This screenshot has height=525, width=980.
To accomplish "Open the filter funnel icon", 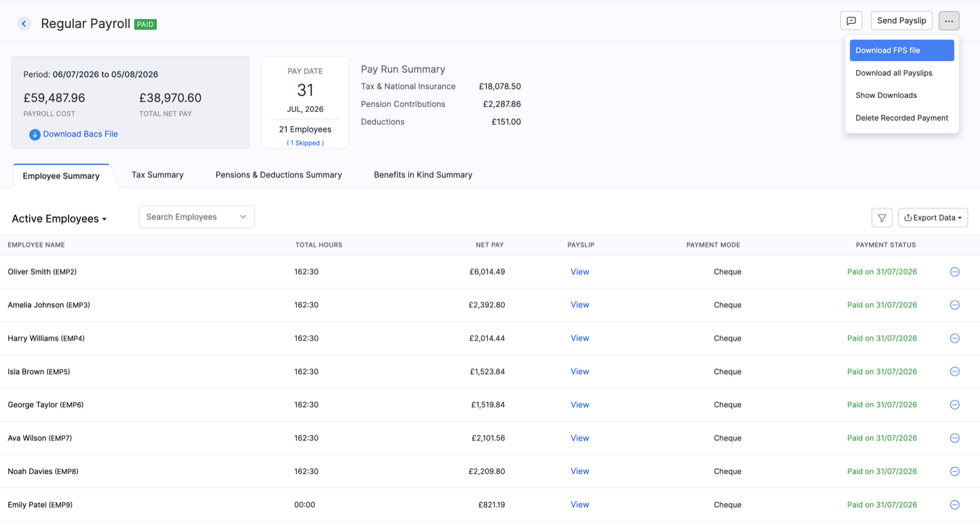I will click(882, 218).
